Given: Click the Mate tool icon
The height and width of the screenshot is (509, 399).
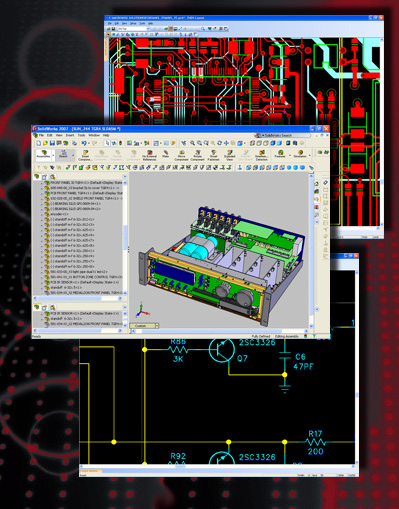Looking at the screenshot, I should [165, 154].
